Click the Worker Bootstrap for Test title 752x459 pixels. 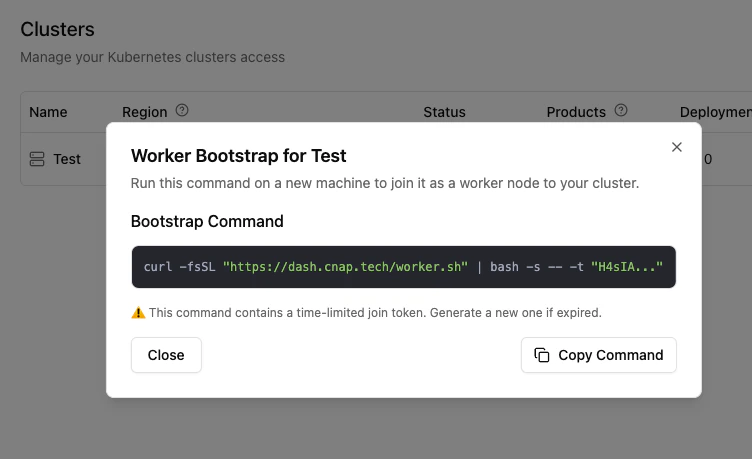[x=238, y=156]
